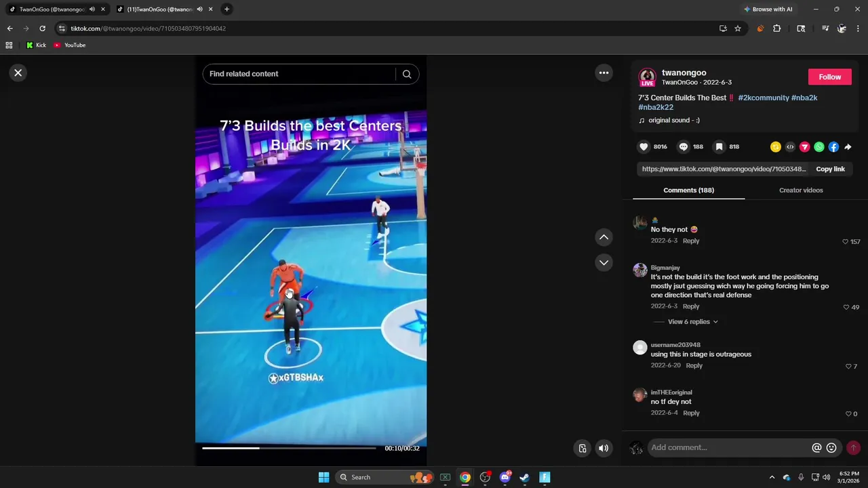This screenshot has width=868, height=488.
Task: Focus the Find related content search field
Action: pyautogui.click(x=298, y=74)
